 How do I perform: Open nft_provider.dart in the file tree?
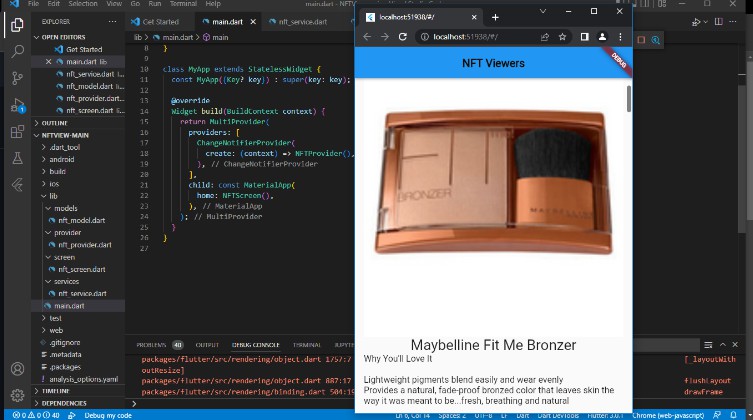[85, 245]
